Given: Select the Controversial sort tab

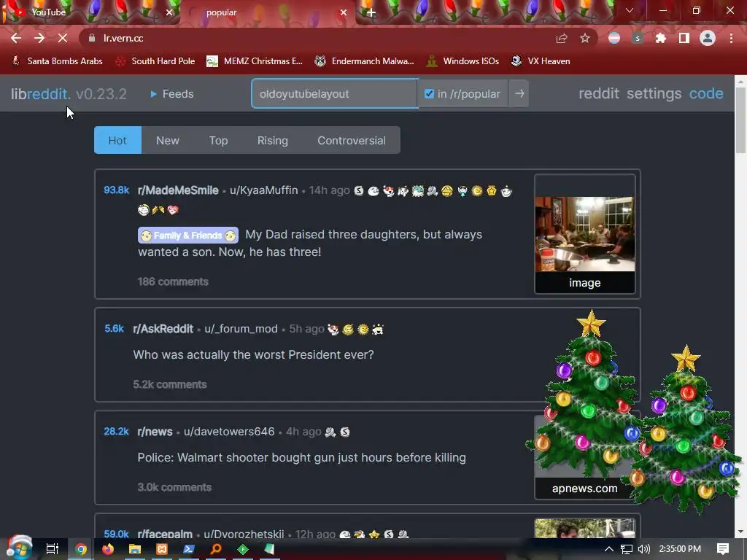Looking at the screenshot, I should [x=352, y=140].
